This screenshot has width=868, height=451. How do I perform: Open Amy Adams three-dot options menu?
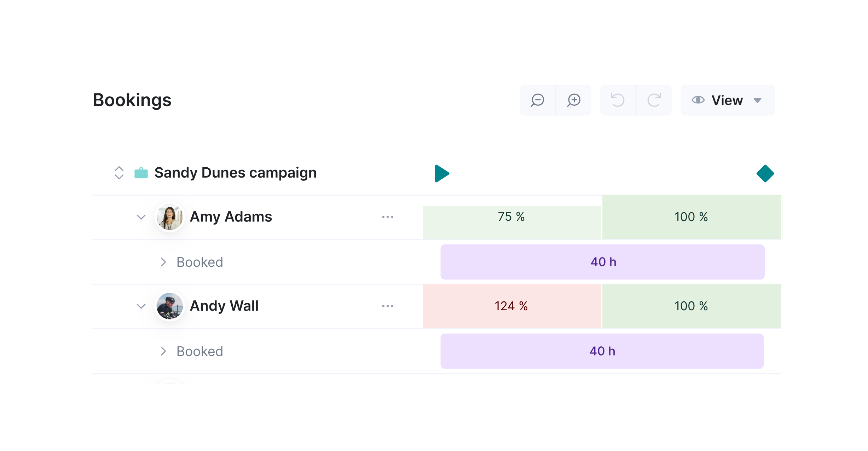[388, 217]
